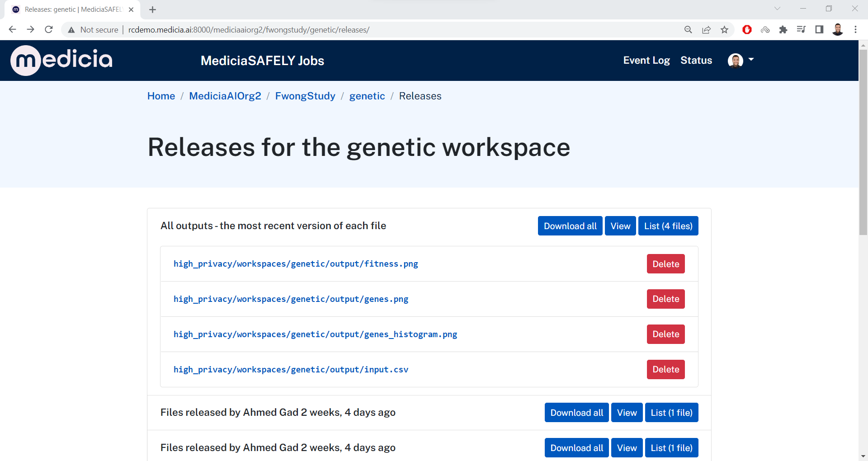Open Chrome three-dot menu
868x461 pixels.
855,30
